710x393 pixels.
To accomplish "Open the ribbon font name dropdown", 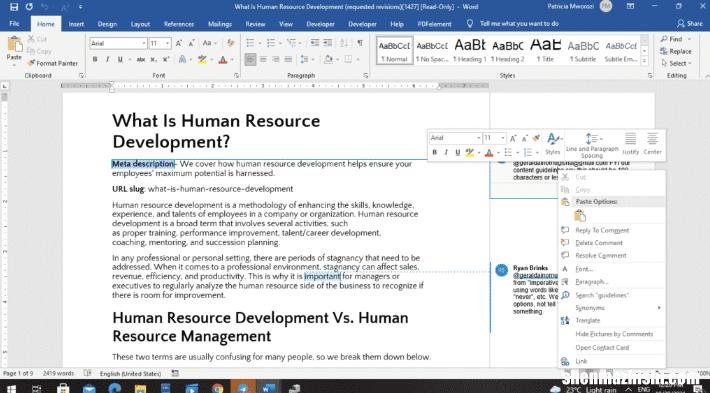I will pyautogui.click(x=144, y=43).
